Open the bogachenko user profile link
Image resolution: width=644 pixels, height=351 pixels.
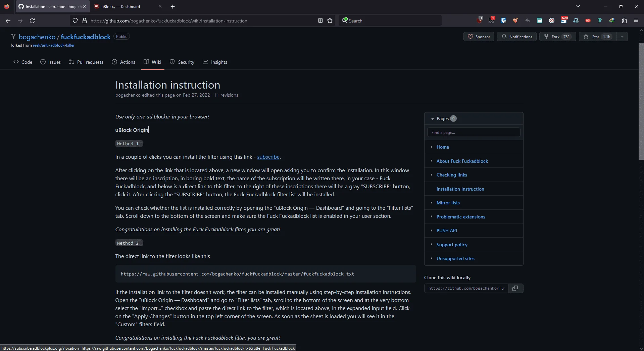pos(37,37)
